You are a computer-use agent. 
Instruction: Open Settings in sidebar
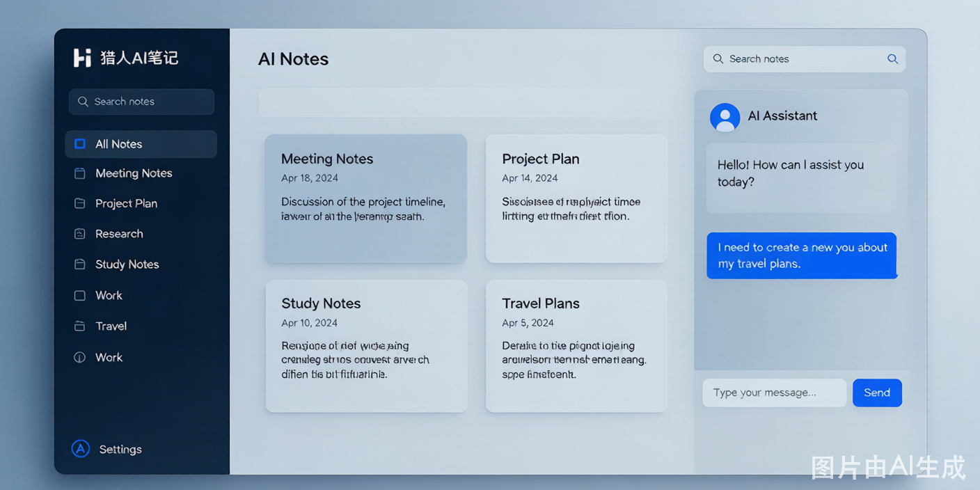107,449
